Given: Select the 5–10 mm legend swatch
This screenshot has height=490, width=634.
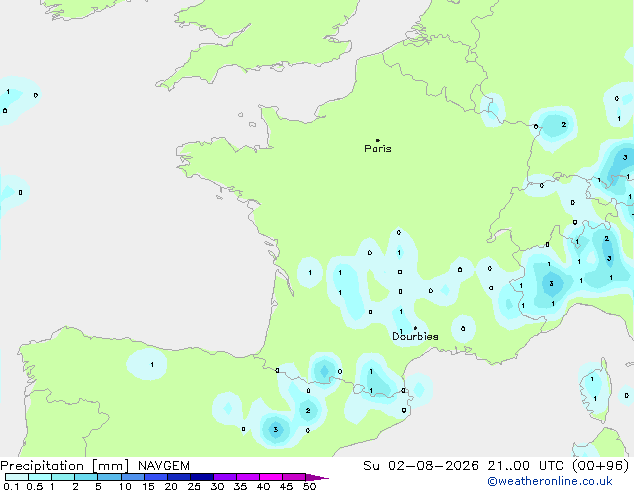Looking at the screenshot, I should click(109, 477).
